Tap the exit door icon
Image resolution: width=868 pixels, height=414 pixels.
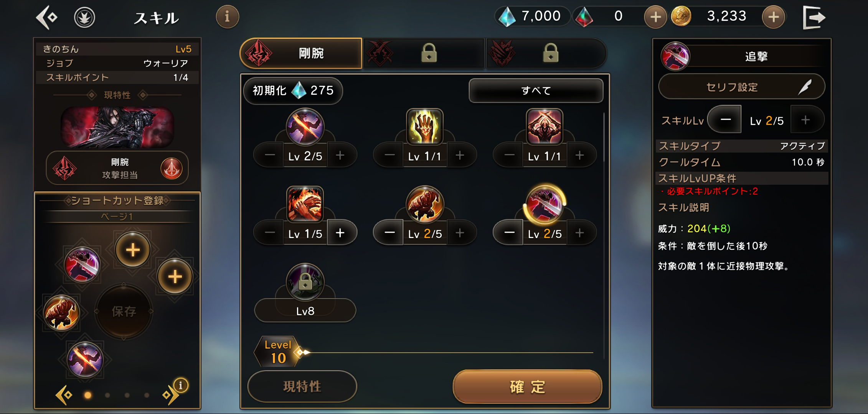[814, 17]
